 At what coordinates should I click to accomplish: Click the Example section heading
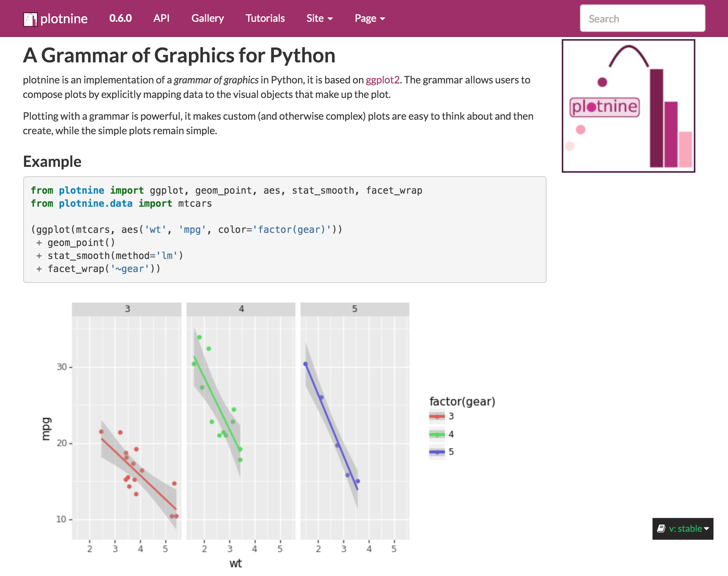coord(52,161)
